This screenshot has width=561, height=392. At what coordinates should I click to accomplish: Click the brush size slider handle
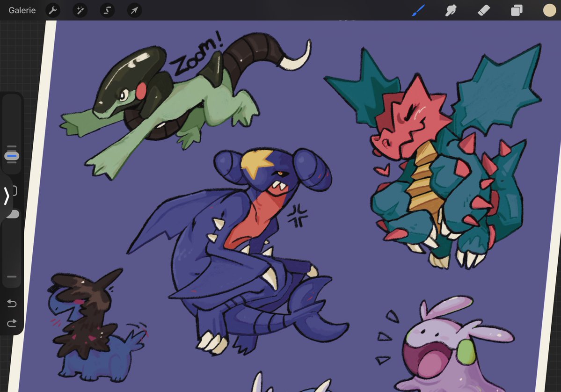click(x=12, y=156)
